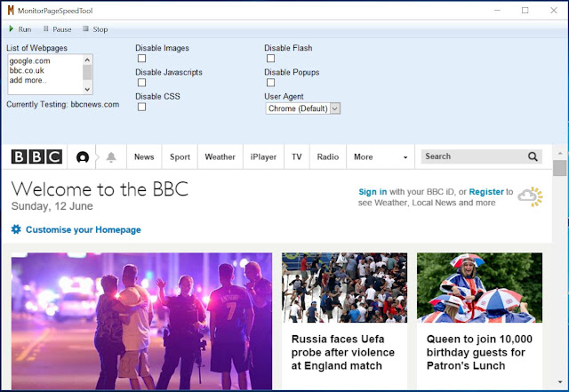Open the User Agent dropdown
This screenshot has height=392, width=569.
pos(303,108)
